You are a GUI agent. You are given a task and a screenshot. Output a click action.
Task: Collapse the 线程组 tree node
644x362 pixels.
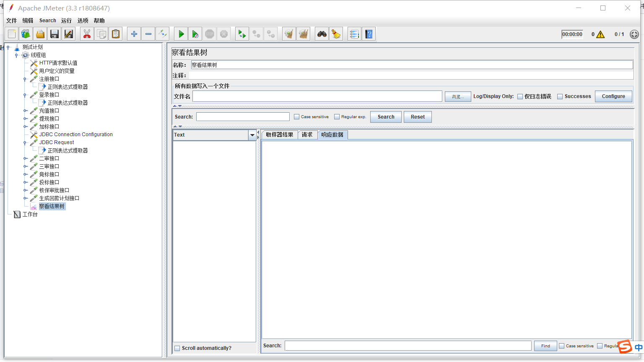click(x=16, y=55)
